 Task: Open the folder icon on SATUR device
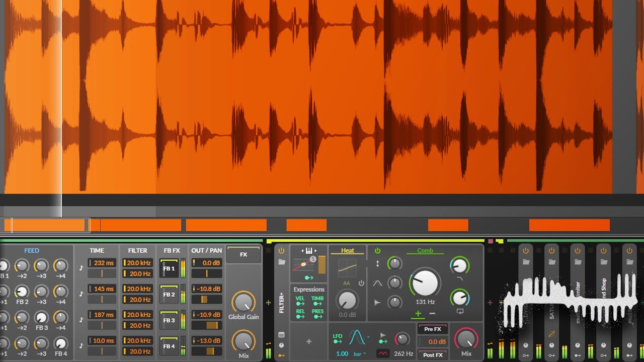[551, 262]
